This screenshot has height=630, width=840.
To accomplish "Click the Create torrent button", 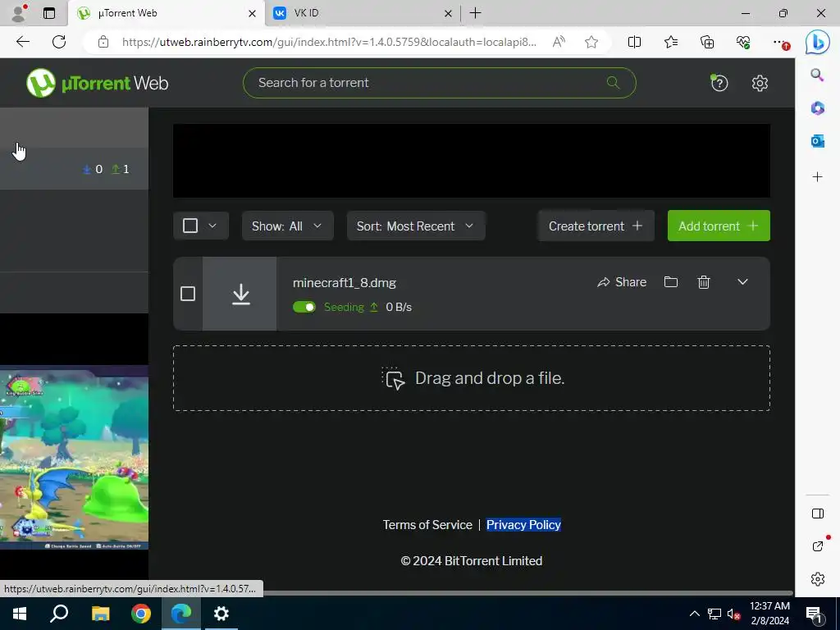I will (596, 226).
